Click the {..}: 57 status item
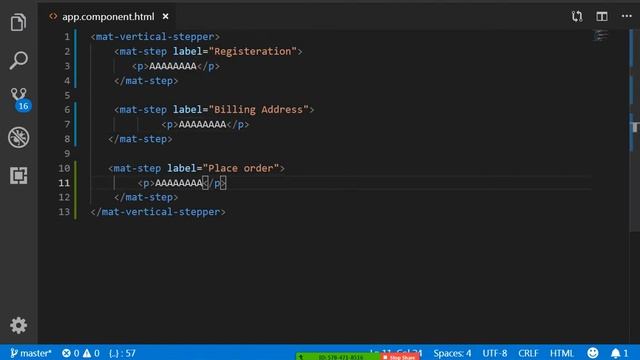 pos(122,353)
